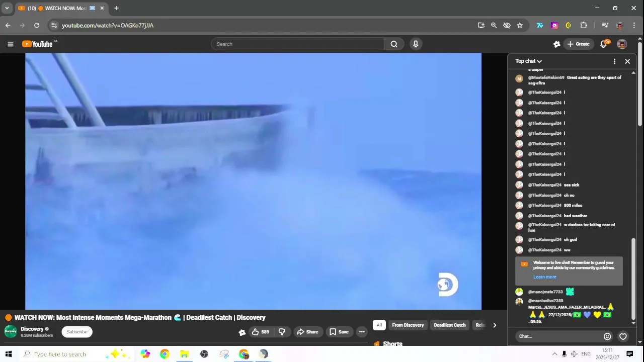Like the video with thumbs up
This screenshot has height=362, width=644.
[x=260, y=332]
